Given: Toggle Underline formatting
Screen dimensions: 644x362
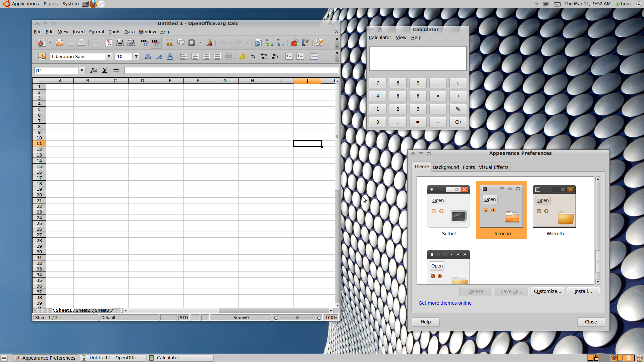Looking at the screenshot, I should tap(170, 56).
